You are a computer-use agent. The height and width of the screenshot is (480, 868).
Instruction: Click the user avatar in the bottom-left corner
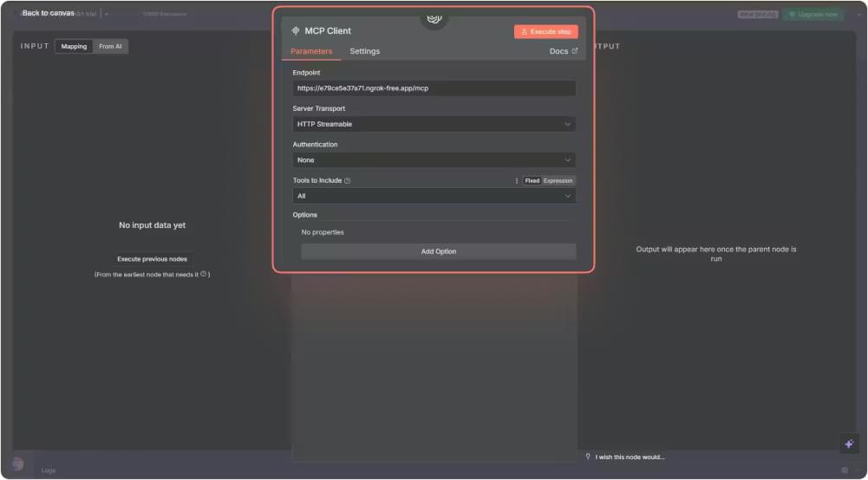click(x=17, y=464)
